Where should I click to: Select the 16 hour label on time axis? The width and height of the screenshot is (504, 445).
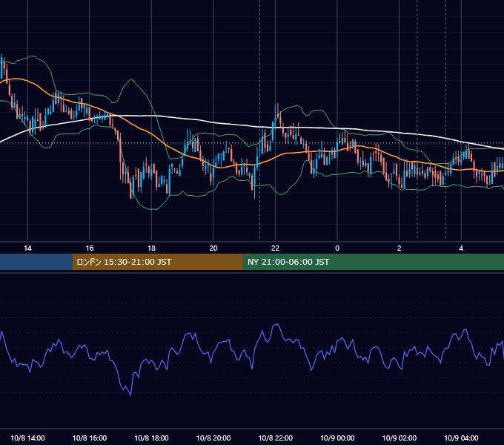(x=90, y=248)
